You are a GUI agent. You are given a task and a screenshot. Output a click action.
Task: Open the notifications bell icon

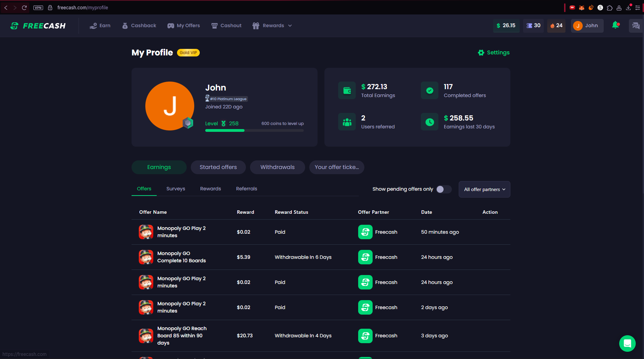[615, 25]
